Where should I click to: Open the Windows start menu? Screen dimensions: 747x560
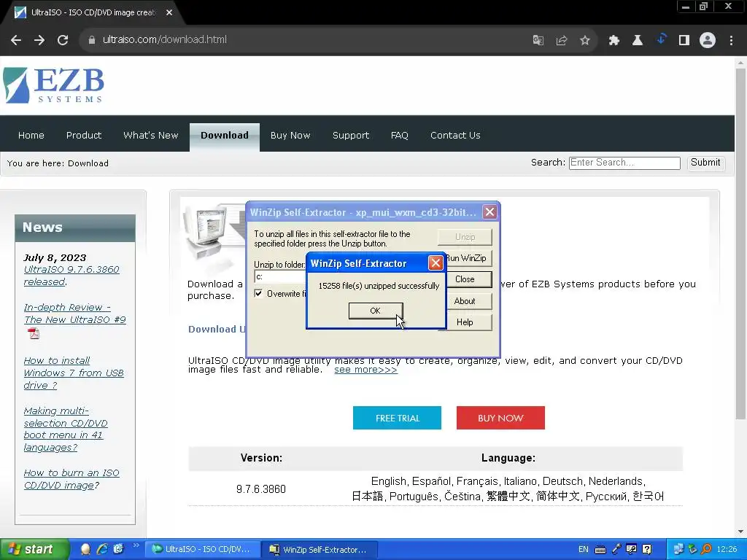[x=34, y=549]
